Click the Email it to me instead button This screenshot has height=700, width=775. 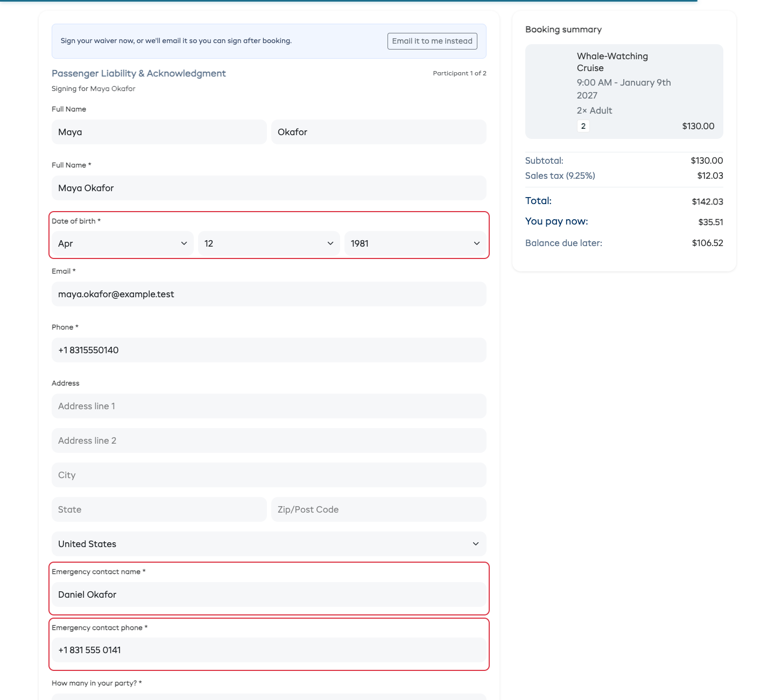[432, 41]
